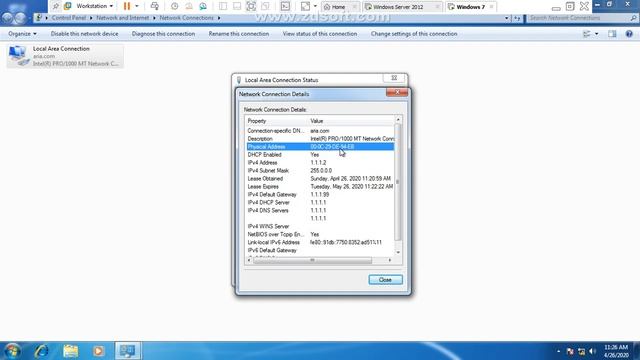The height and width of the screenshot is (360, 640).
Task: Take a snapshot using clock icon
Action: 175,6
